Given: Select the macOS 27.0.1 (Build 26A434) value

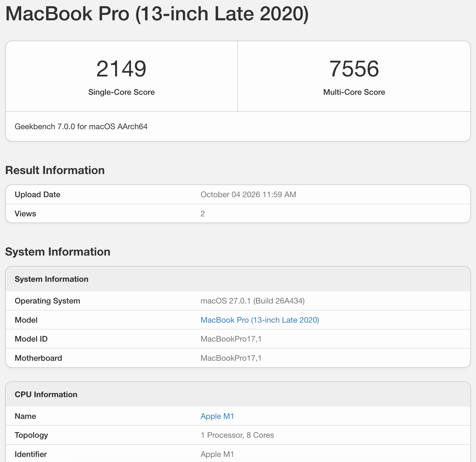Looking at the screenshot, I should (252, 301).
